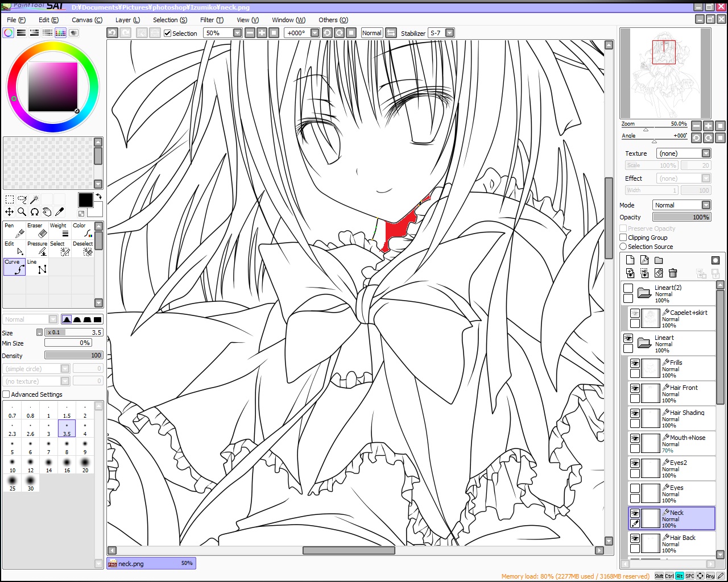Pick the Deselect tool
Screen dimensions: 728x582
82,248
